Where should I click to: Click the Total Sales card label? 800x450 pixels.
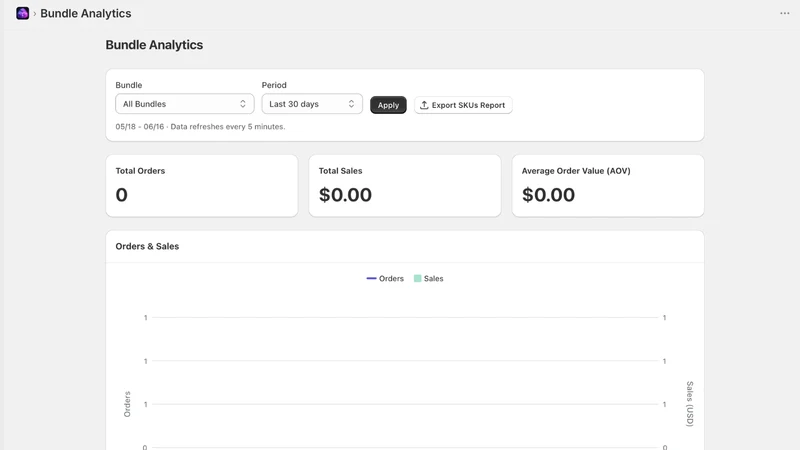[x=340, y=171]
